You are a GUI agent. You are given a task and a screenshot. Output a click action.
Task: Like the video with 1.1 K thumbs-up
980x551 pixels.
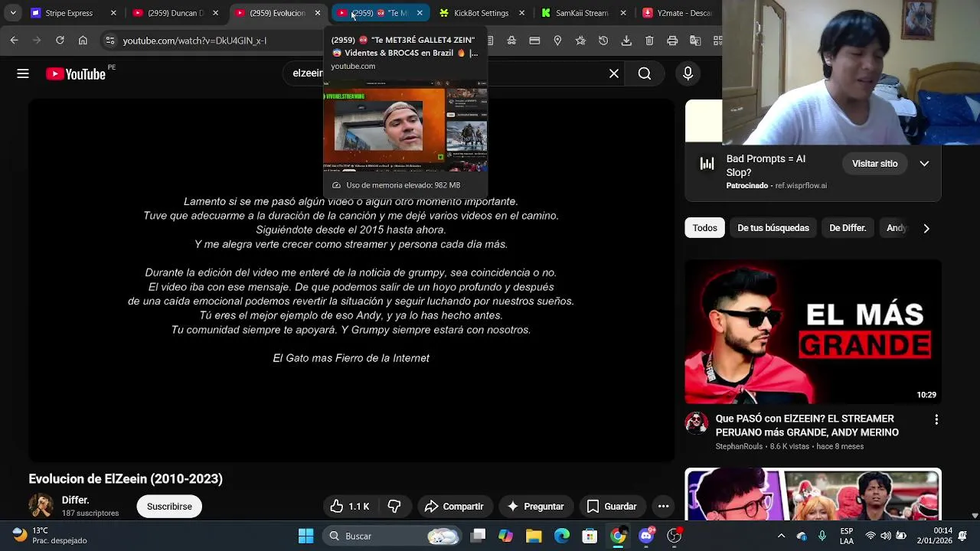350,507
